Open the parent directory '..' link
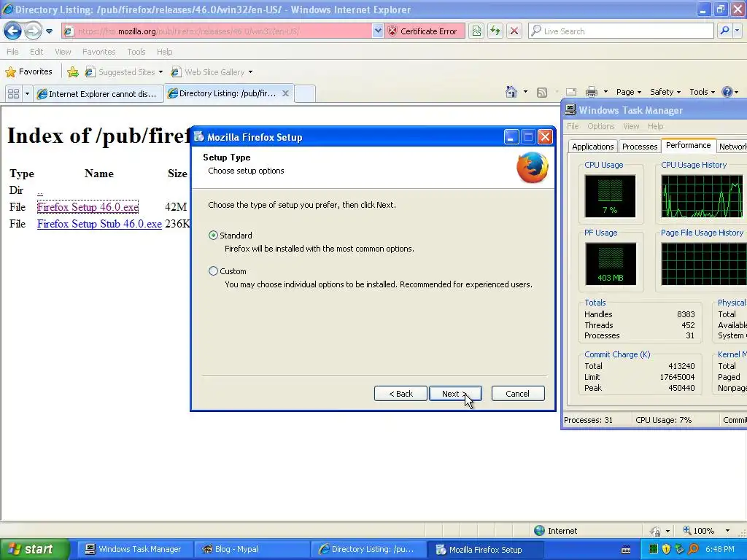 tap(40, 190)
